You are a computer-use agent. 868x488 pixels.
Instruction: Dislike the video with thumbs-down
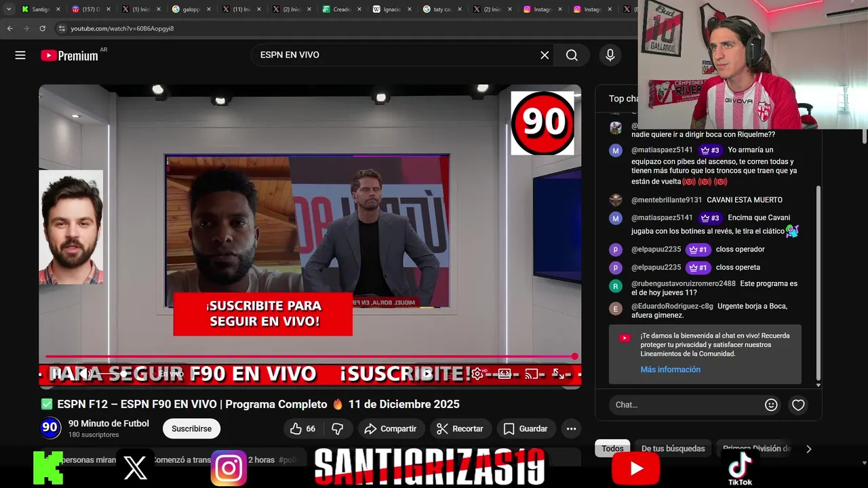pyautogui.click(x=337, y=429)
